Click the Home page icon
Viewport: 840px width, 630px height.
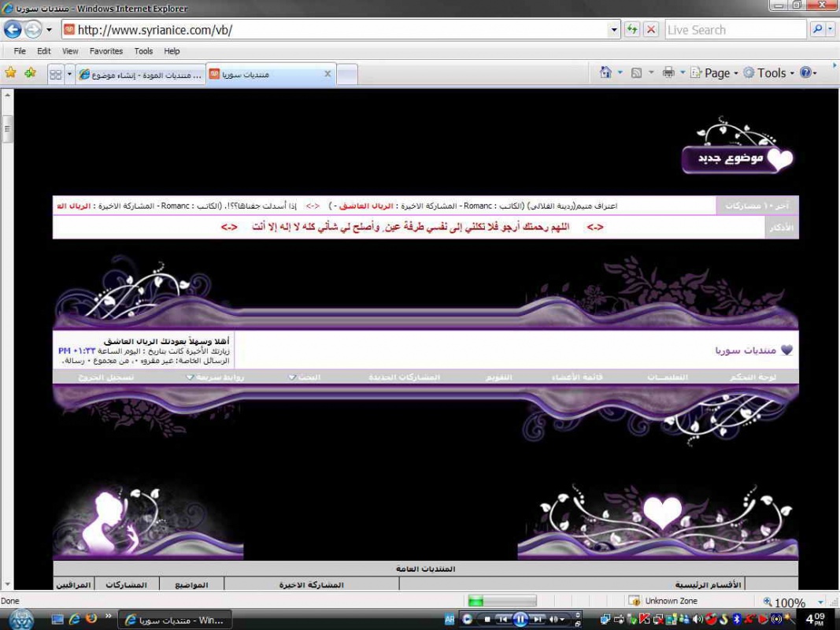tap(605, 72)
